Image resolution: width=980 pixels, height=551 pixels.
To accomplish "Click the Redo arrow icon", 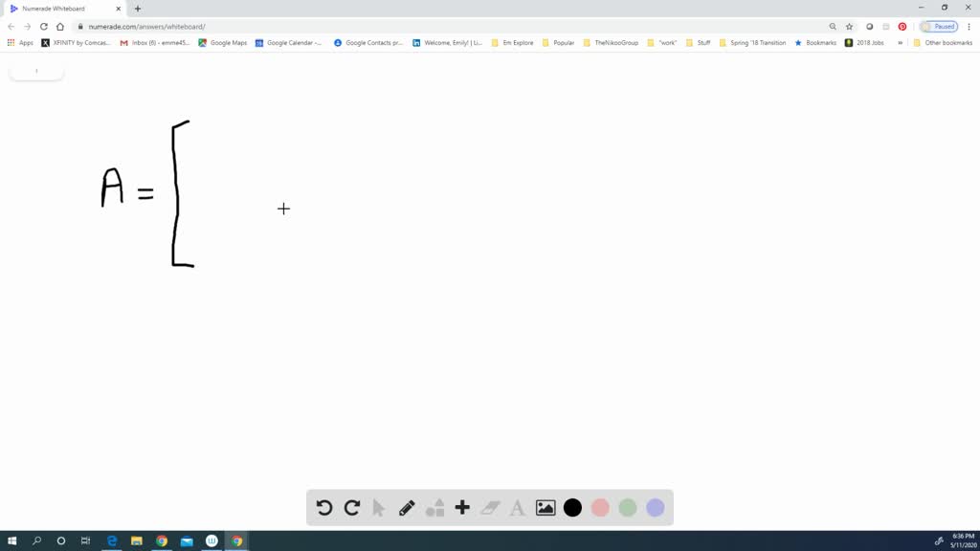I will [x=351, y=508].
